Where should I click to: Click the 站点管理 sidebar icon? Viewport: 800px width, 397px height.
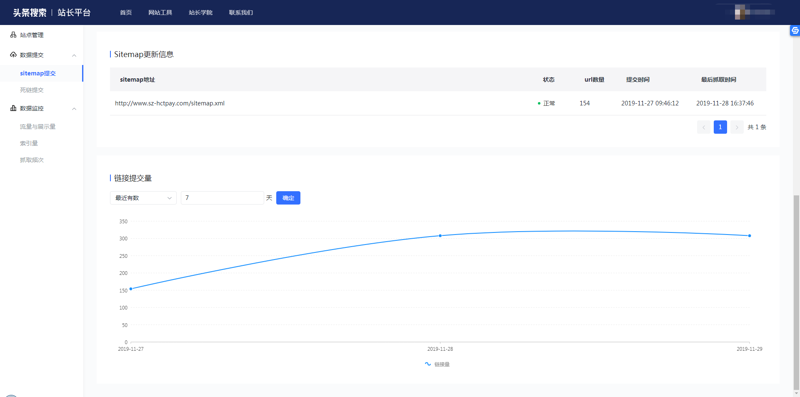click(13, 35)
